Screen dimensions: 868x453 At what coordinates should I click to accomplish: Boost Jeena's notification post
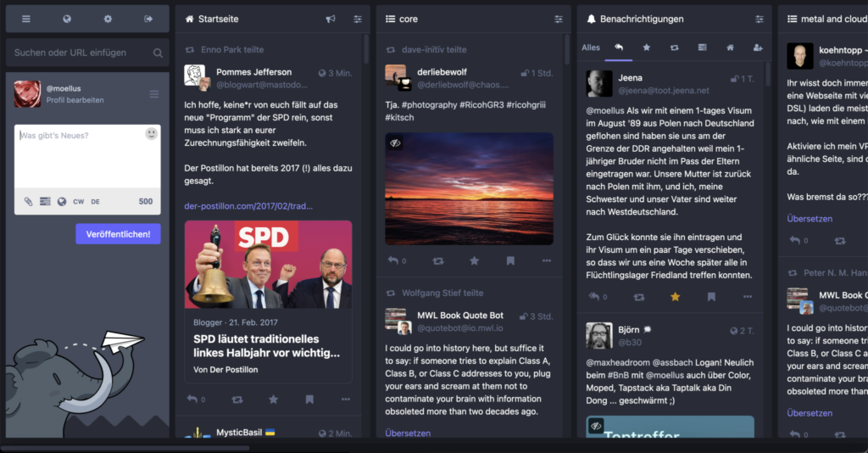click(x=639, y=297)
